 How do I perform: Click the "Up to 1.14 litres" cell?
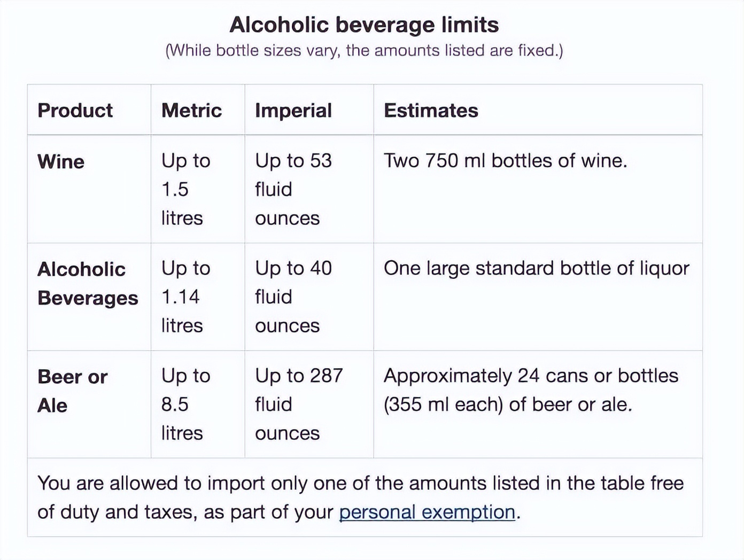point(185,297)
